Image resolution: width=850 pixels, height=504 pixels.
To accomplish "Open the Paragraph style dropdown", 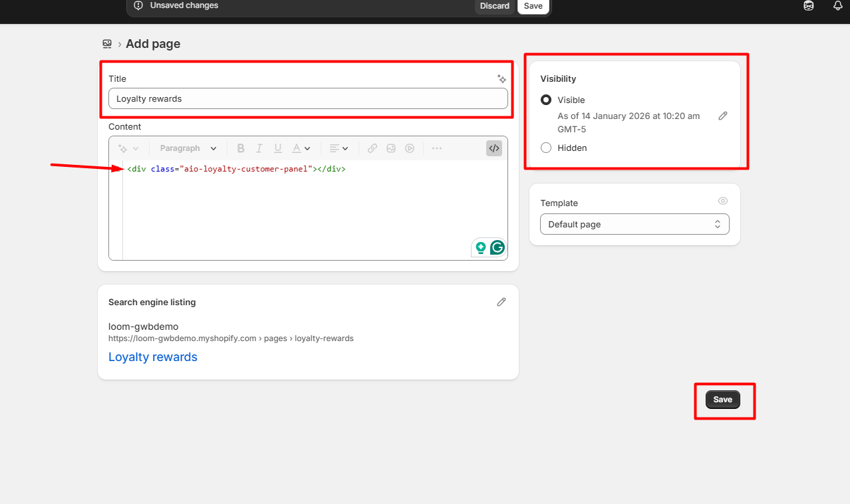I will click(188, 148).
